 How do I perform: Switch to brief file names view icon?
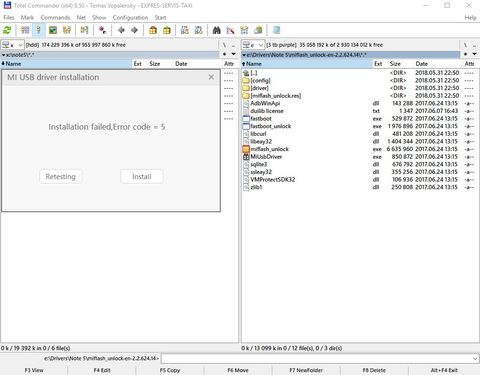25,30
